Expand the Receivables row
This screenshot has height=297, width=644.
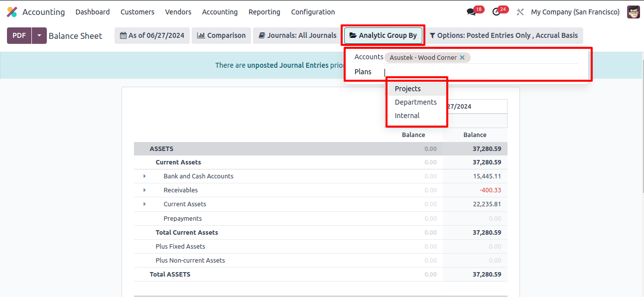(x=144, y=190)
